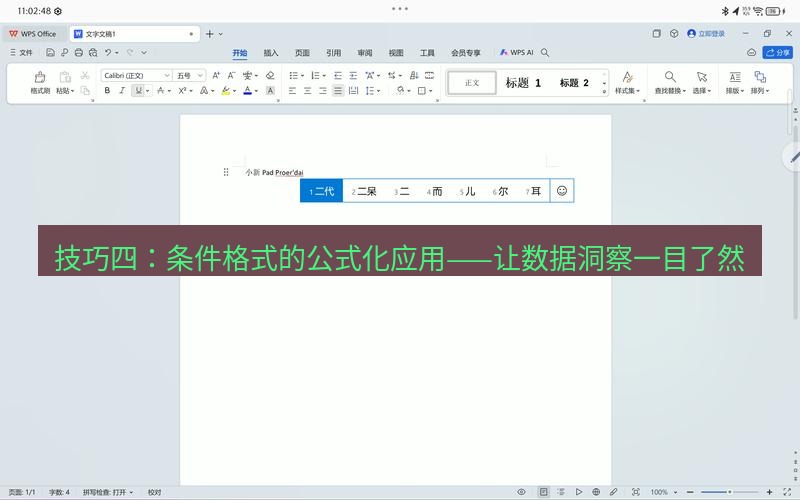
Task: Click the 分享 (Share) button
Action: pyautogui.click(x=778, y=53)
